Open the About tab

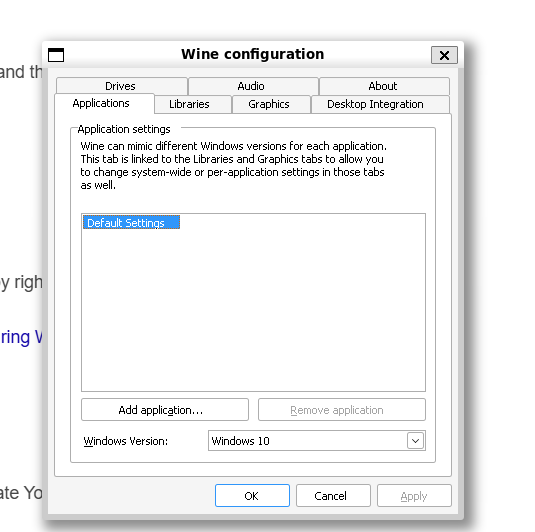(384, 86)
